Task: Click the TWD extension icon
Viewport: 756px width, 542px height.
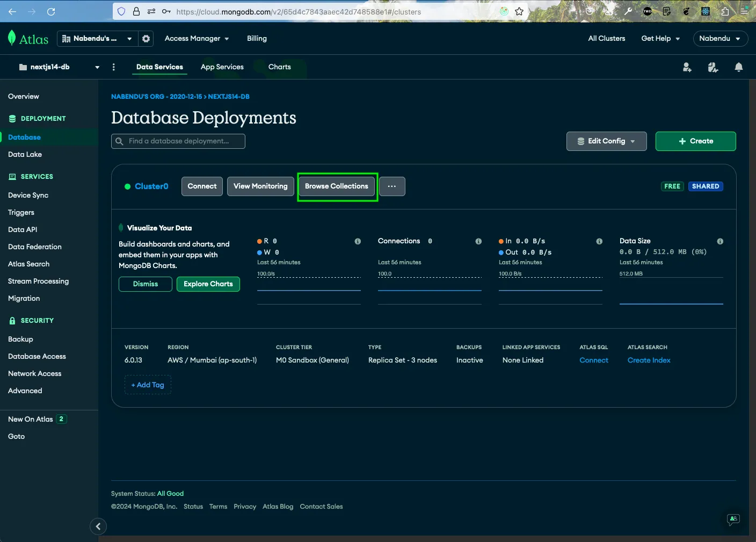Action: coord(648,11)
